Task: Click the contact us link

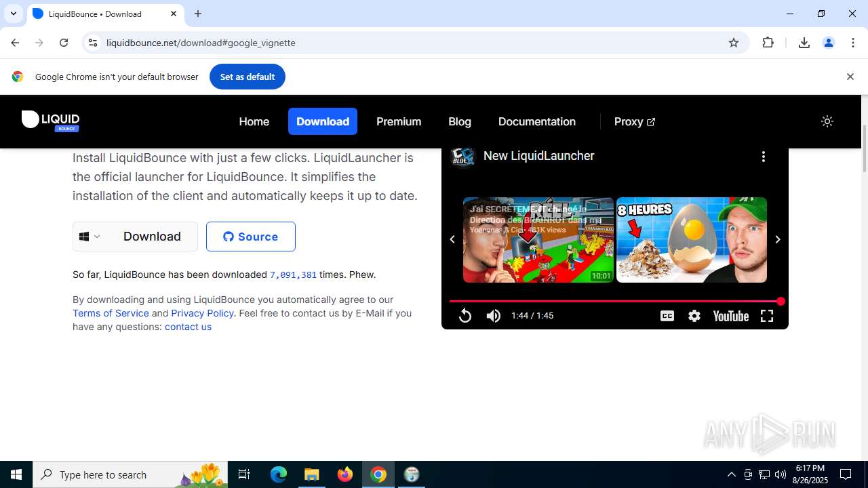Action: (x=188, y=327)
